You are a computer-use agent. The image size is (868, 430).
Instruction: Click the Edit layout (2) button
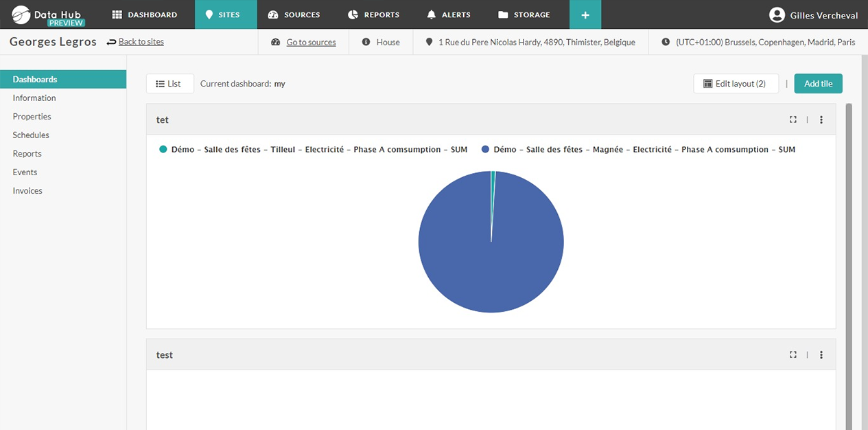[736, 84]
